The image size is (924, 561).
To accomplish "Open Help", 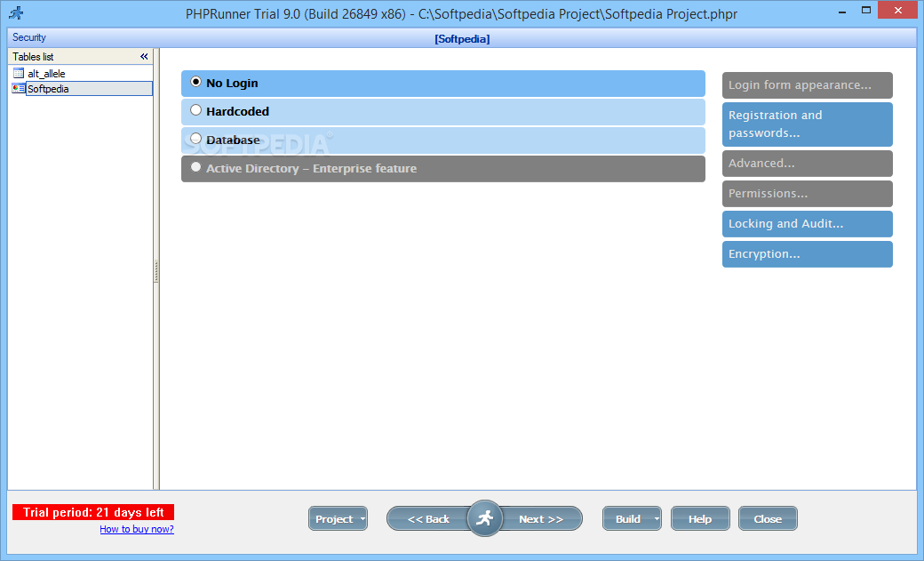I will 700,519.
